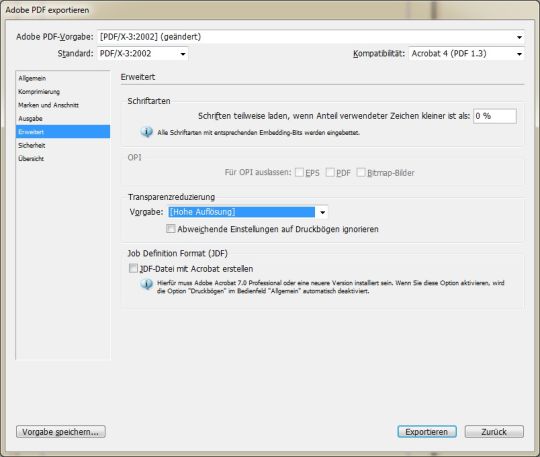Click the info icon under Schriftarten
Screen dimensions: 540x457
point(146,132)
